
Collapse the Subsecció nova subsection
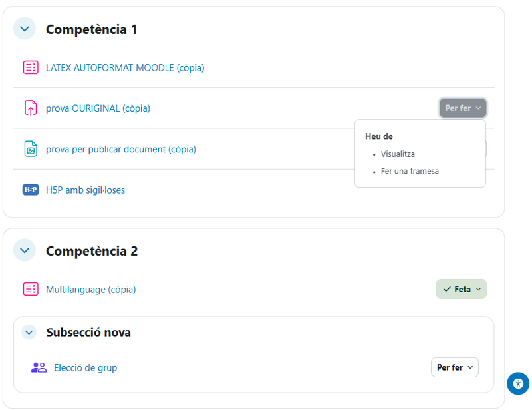point(29,332)
